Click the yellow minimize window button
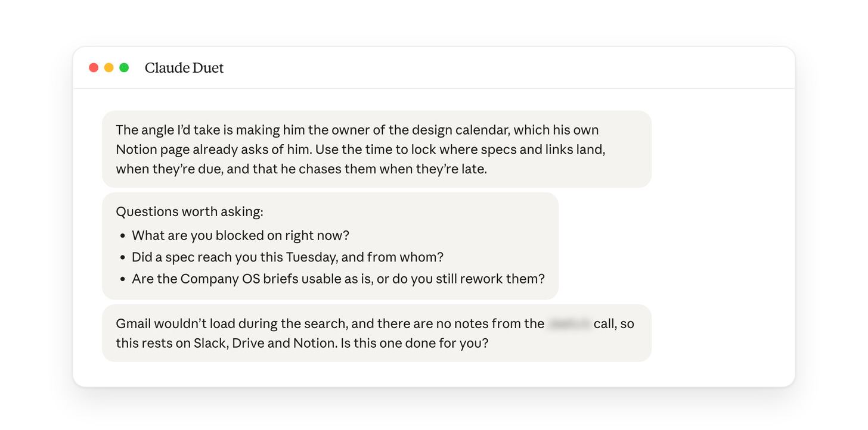Viewport: 868px width, 430px height. (x=109, y=68)
